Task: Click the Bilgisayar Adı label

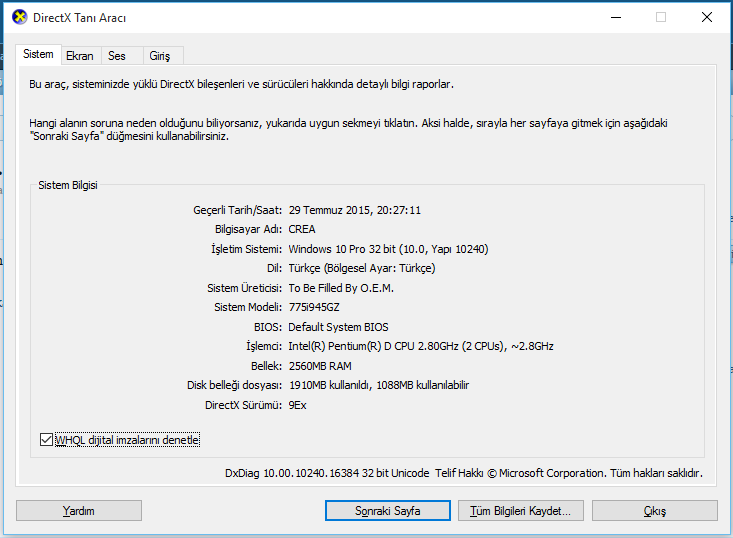Action: coord(248,230)
